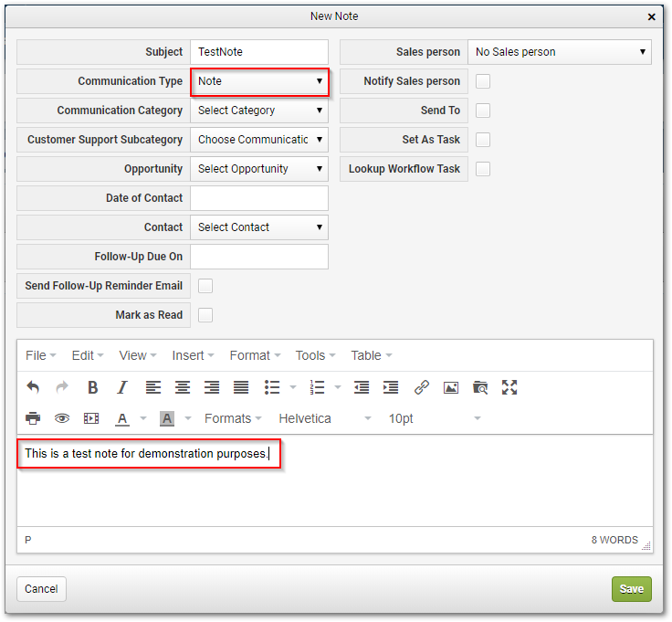Open the Formats dropdown
Screen dimensions: 672x622
click(x=233, y=418)
